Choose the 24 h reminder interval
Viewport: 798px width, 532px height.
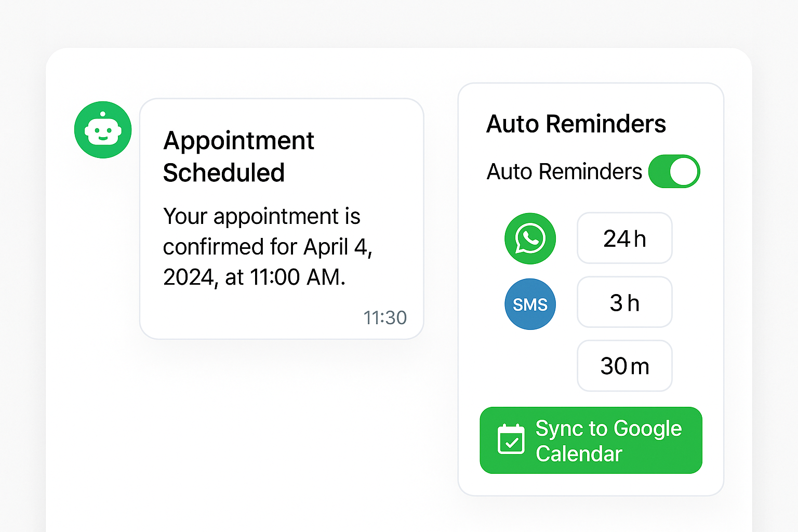624,238
